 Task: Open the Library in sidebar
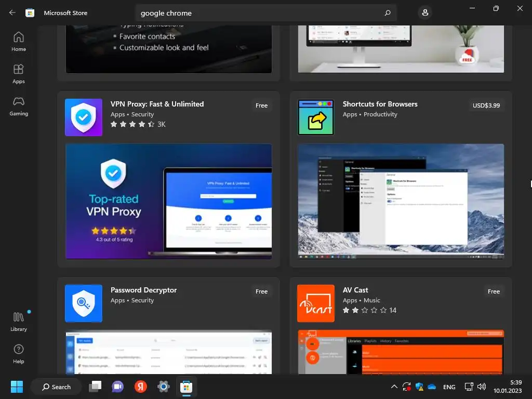[19, 322]
